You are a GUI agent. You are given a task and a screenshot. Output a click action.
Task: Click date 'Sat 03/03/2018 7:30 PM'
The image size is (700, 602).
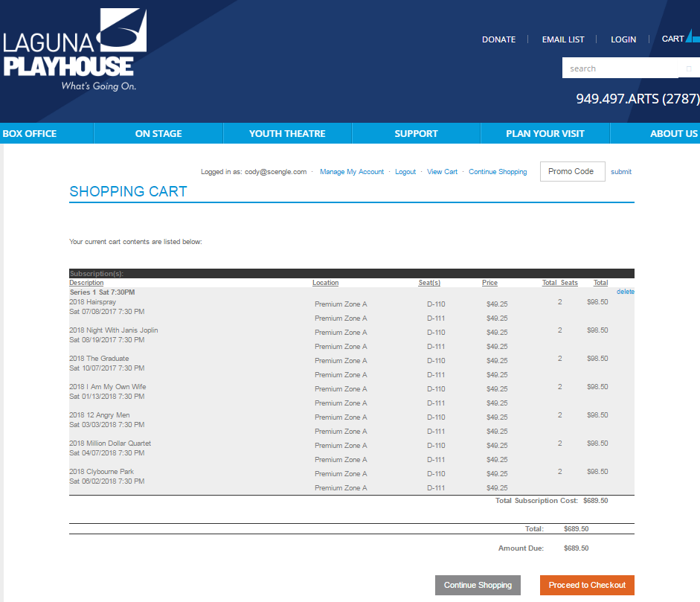point(106,425)
